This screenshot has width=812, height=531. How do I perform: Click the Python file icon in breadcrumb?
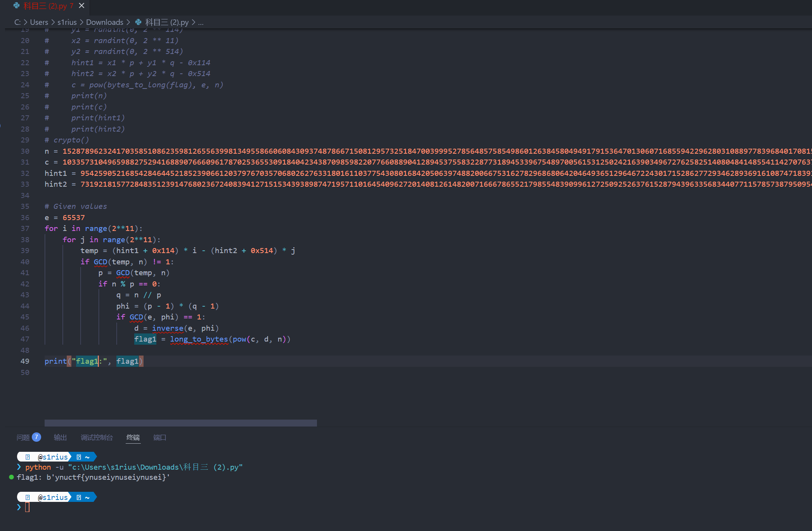tap(138, 23)
